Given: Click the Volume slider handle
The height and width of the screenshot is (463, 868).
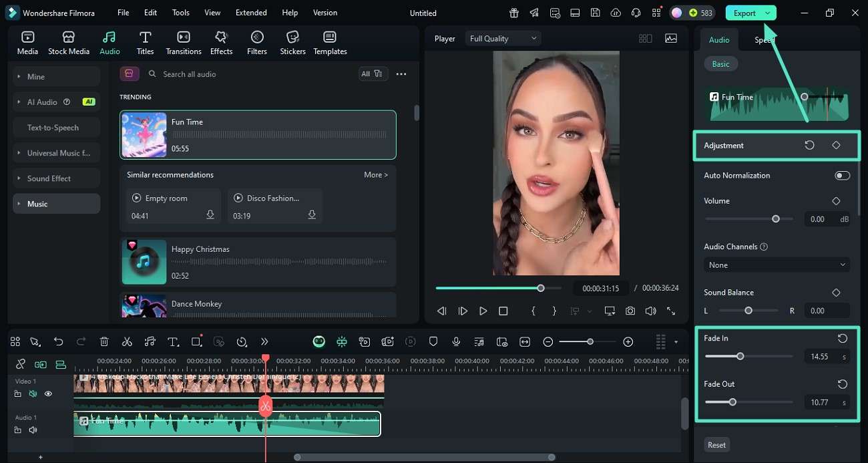Looking at the screenshot, I should (x=776, y=219).
